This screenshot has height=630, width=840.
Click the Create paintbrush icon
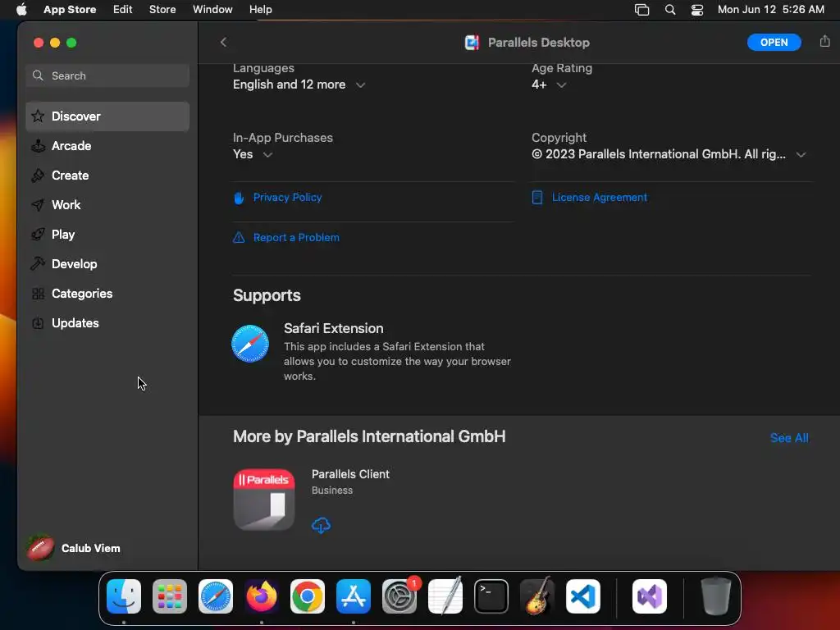pos(38,176)
